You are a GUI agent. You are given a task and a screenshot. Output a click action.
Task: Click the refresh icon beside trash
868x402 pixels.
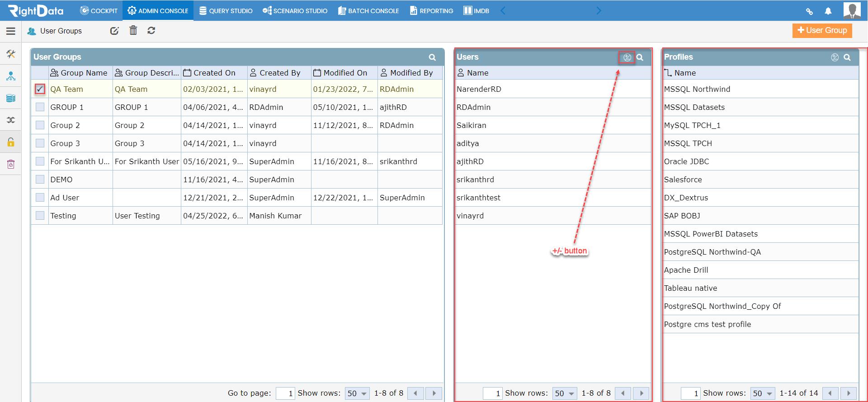tap(151, 30)
